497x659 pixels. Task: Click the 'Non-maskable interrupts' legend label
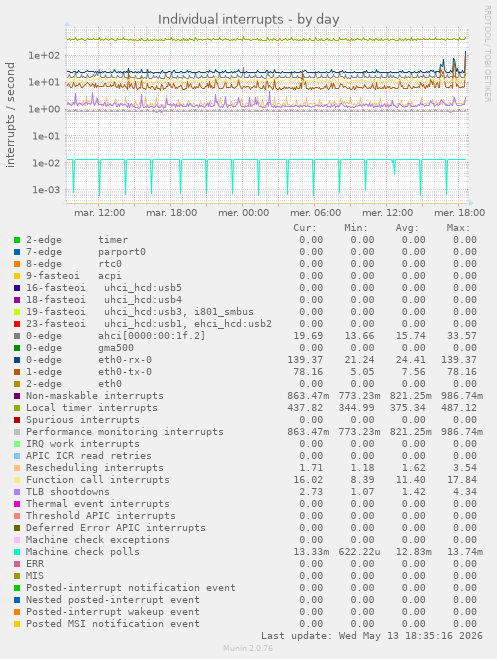95,396
